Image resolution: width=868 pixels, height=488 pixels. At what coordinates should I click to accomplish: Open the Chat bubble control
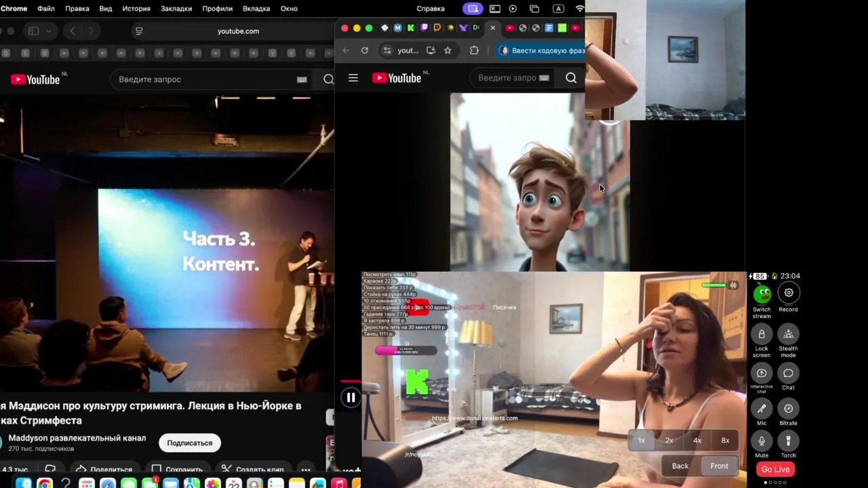point(788,373)
